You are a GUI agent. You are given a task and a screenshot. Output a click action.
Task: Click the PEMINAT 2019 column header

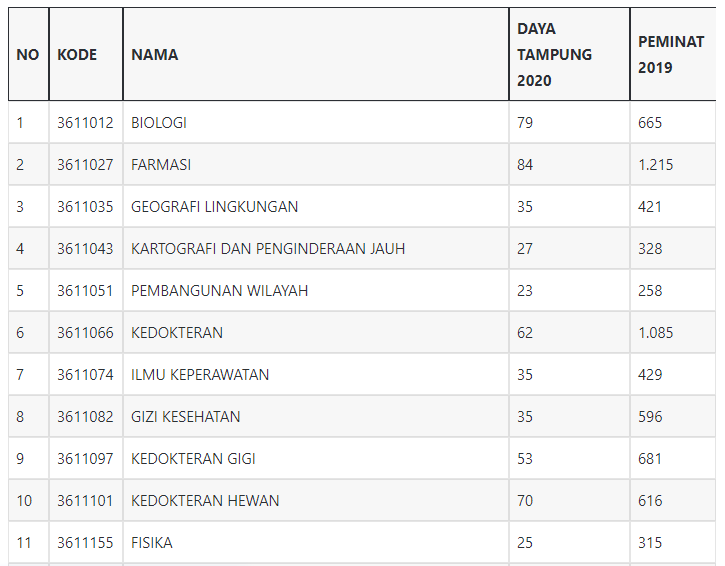[671, 55]
